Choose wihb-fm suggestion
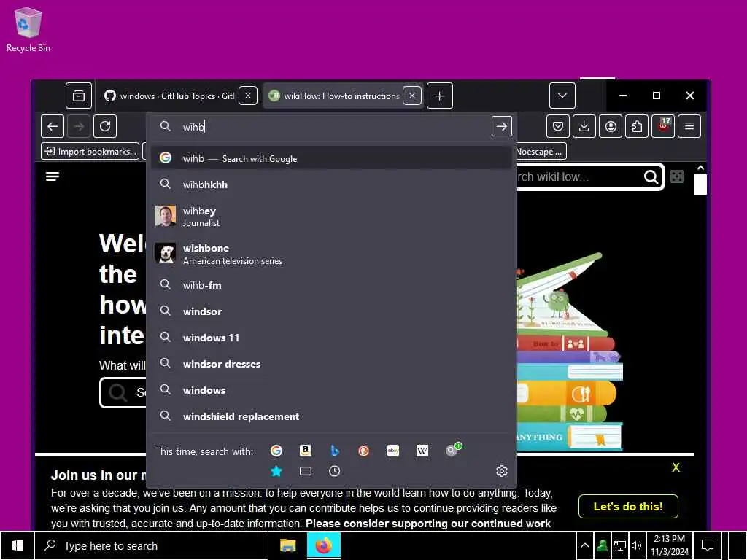 click(x=332, y=285)
